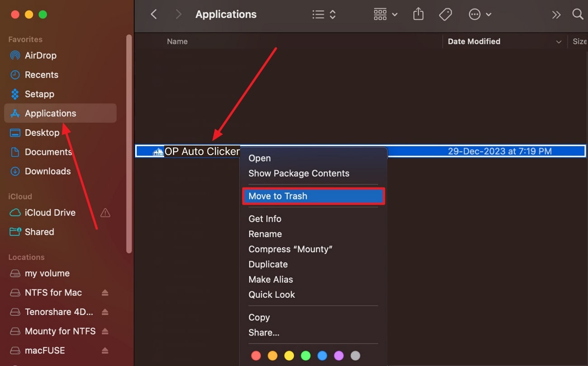Eject NTFS for Mac

pos(105,293)
